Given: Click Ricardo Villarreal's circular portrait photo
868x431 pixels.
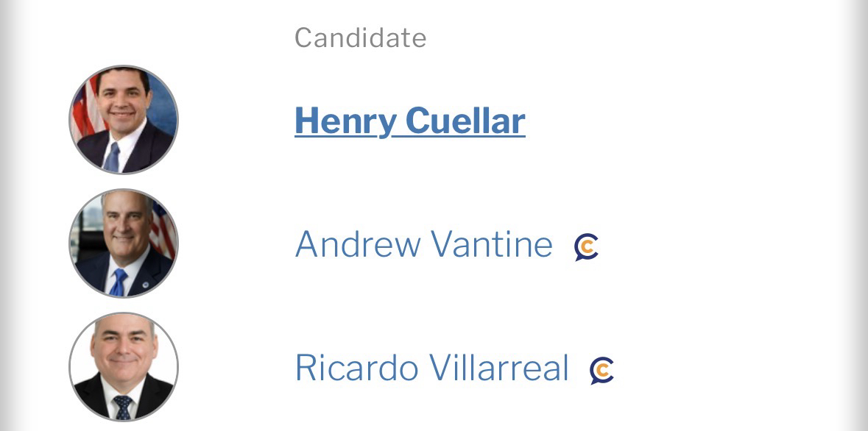Looking at the screenshot, I should point(124,367).
